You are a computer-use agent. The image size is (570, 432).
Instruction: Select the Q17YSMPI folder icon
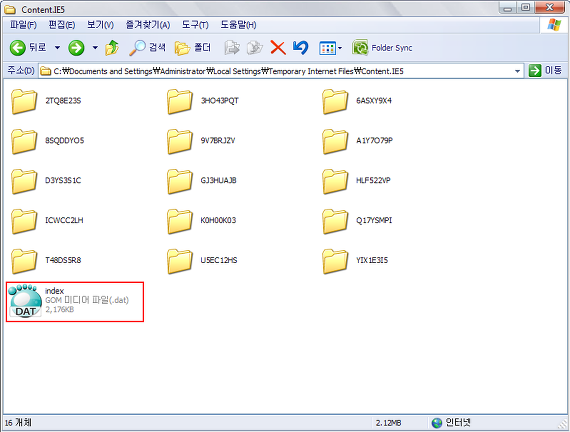[x=335, y=221]
